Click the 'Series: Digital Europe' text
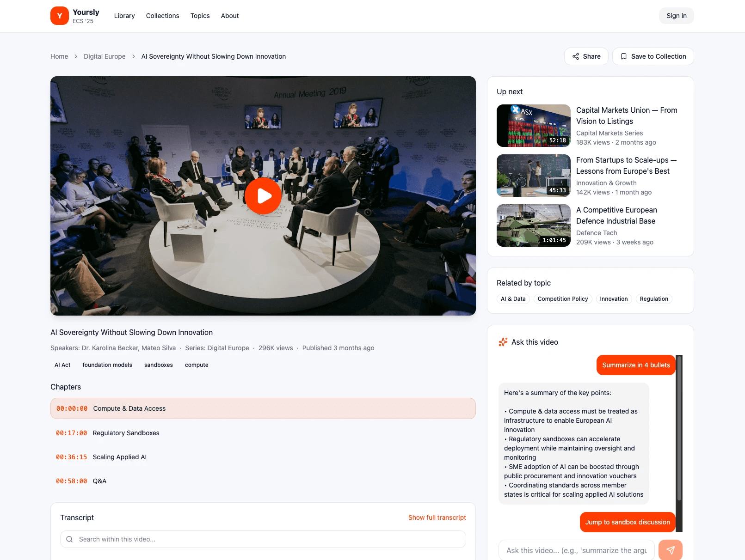This screenshot has width=745, height=560. [x=217, y=348]
